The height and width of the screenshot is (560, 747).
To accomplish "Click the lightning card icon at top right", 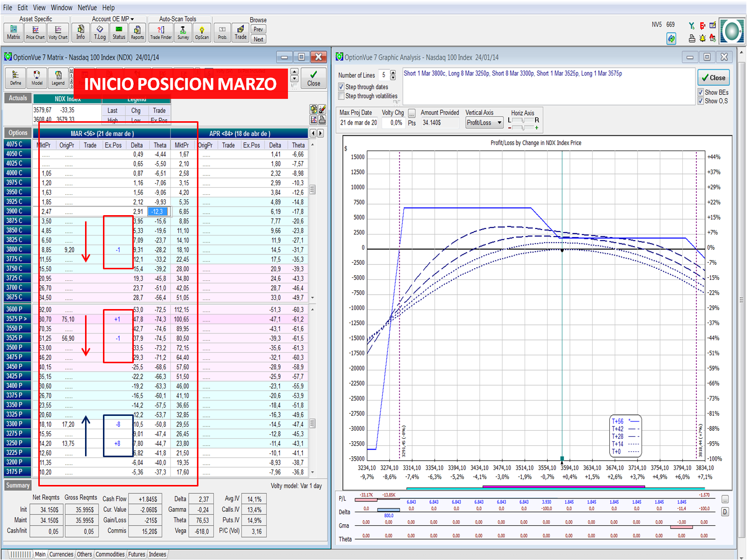I will (x=713, y=25).
